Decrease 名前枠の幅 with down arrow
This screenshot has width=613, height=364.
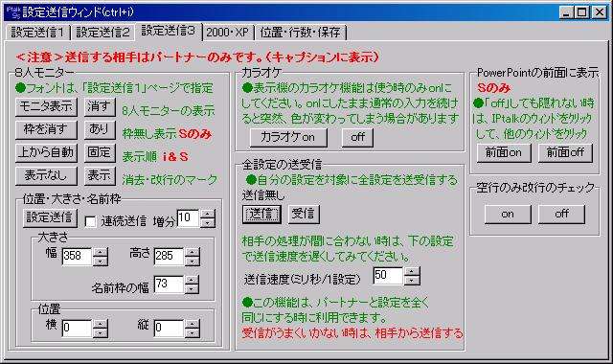pos(193,289)
